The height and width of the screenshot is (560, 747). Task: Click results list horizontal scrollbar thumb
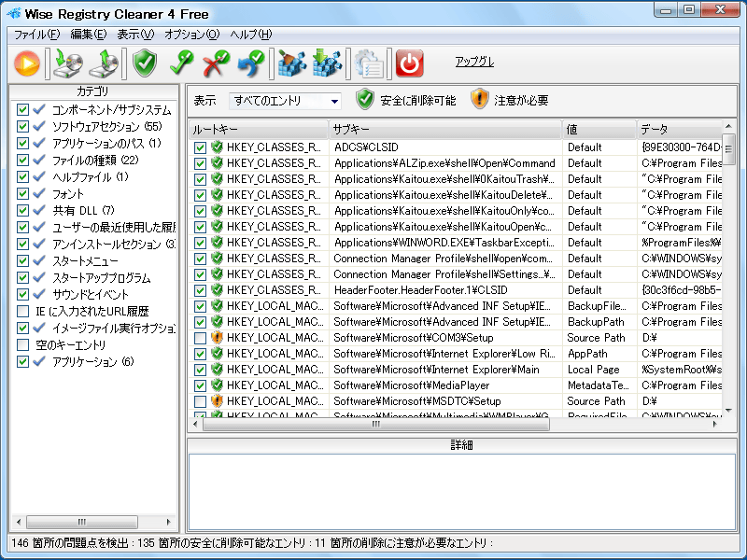(x=376, y=424)
